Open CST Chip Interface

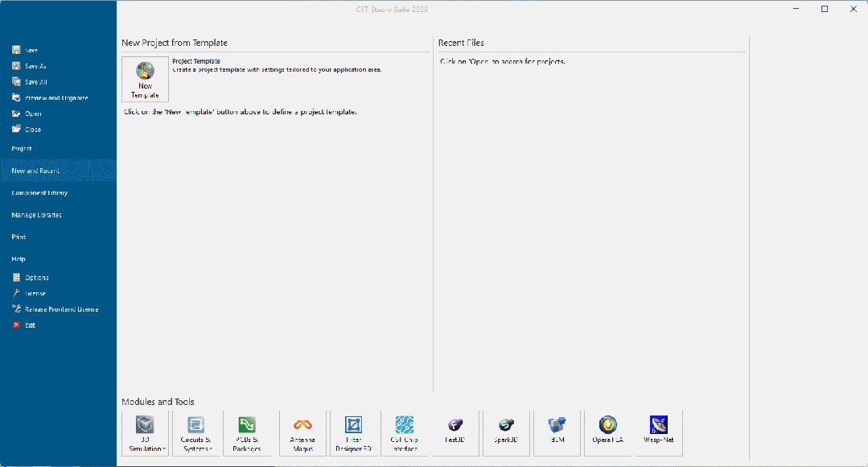click(x=405, y=434)
